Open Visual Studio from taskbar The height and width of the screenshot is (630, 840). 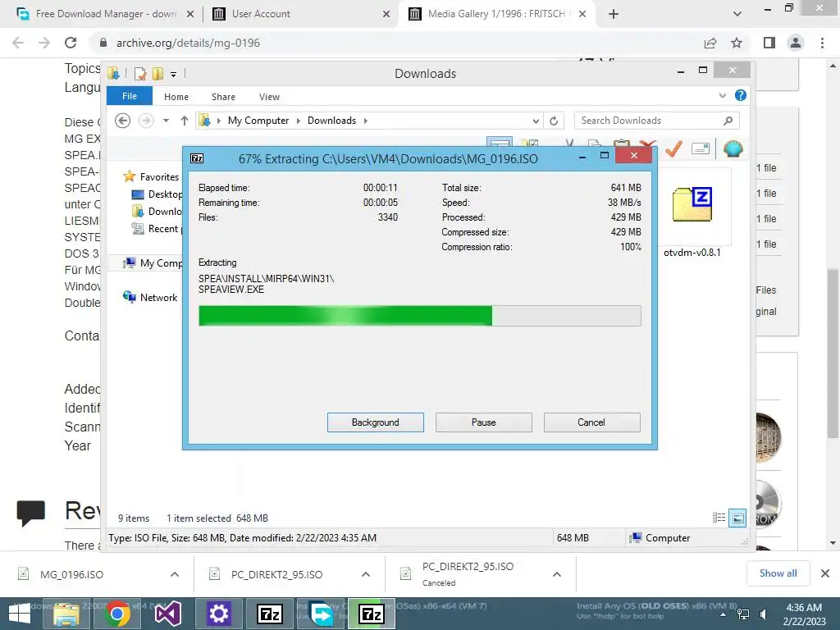[167, 614]
